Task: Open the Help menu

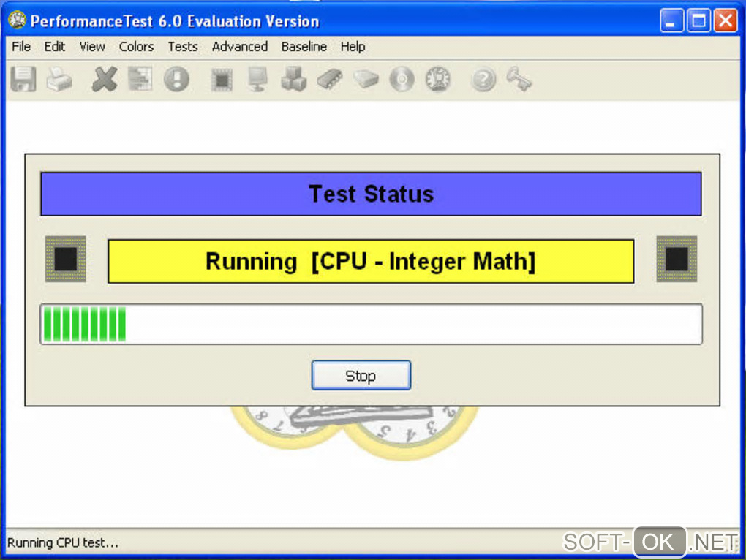Action: click(353, 47)
